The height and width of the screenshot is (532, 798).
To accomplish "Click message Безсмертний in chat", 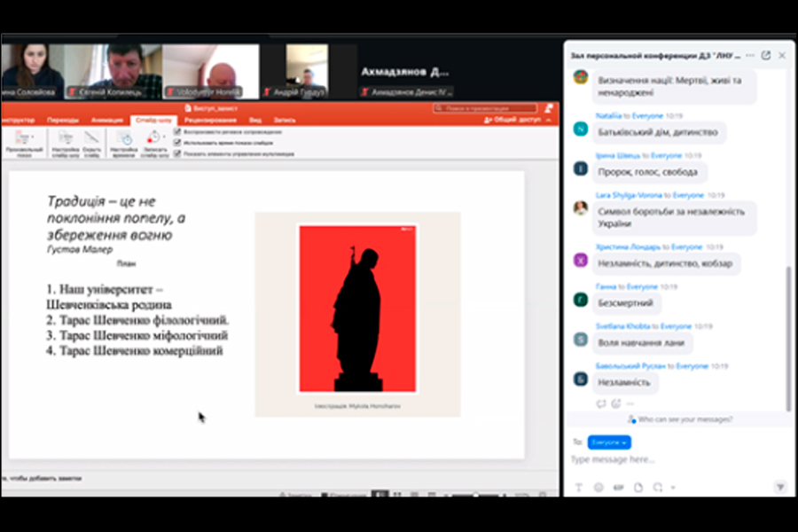I will (x=625, y=303).
